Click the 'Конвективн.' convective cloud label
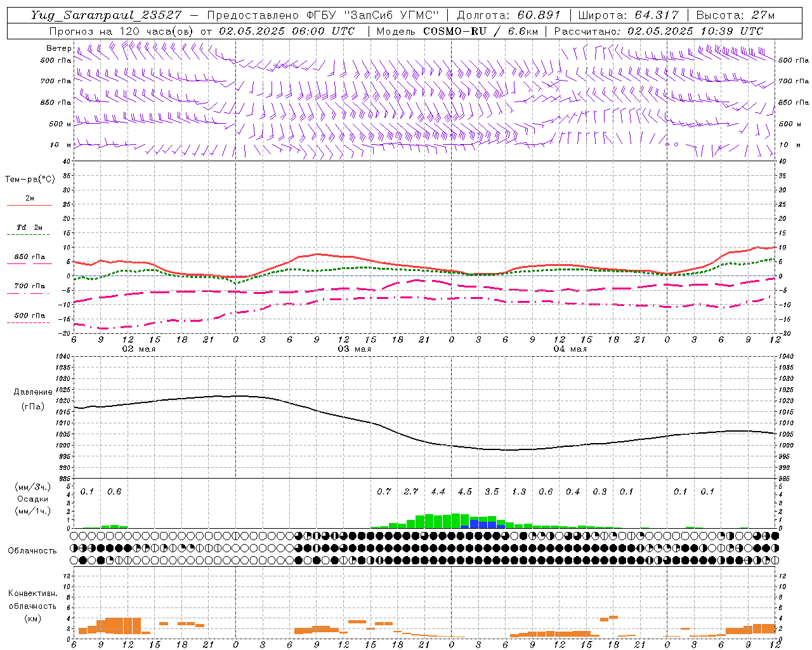This screenshot has width=812, height=650. click(x=32, y=594)
